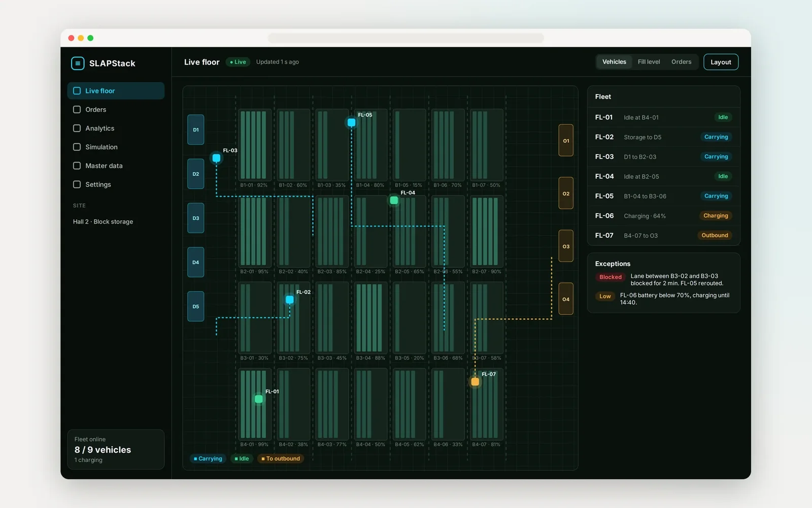The width and height of the screenshot is (812, 508).
Task: Select outbound station O2
Action: click(566, 194)
